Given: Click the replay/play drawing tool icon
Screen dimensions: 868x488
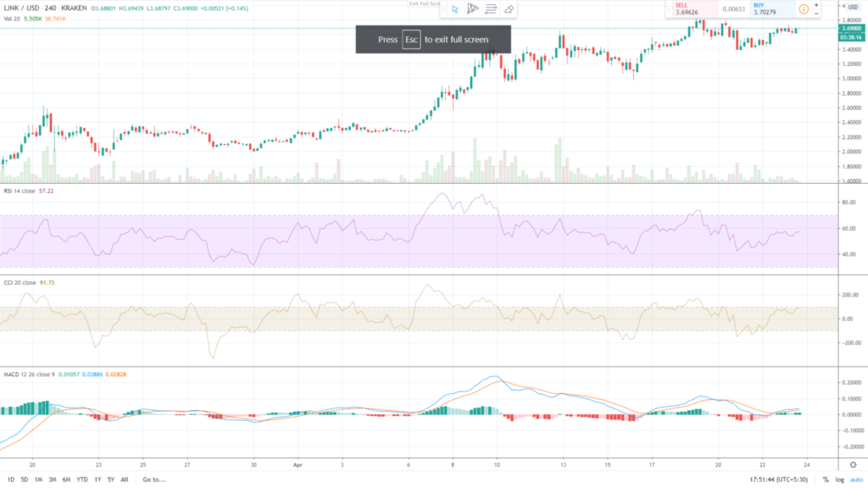Looking at the screenshot, I should click(x=472, y=8).
